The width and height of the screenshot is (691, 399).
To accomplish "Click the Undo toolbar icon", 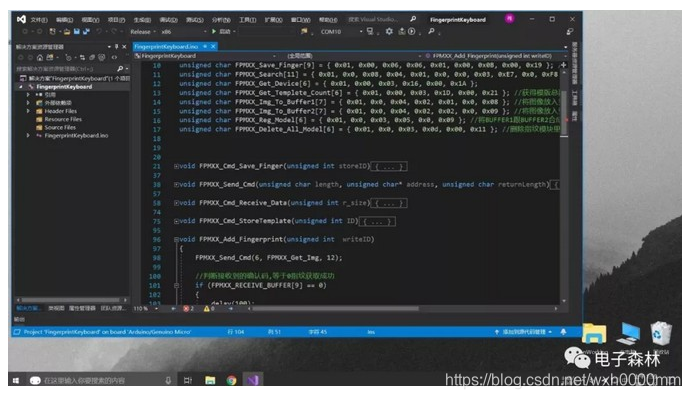I will click(99, 32).
